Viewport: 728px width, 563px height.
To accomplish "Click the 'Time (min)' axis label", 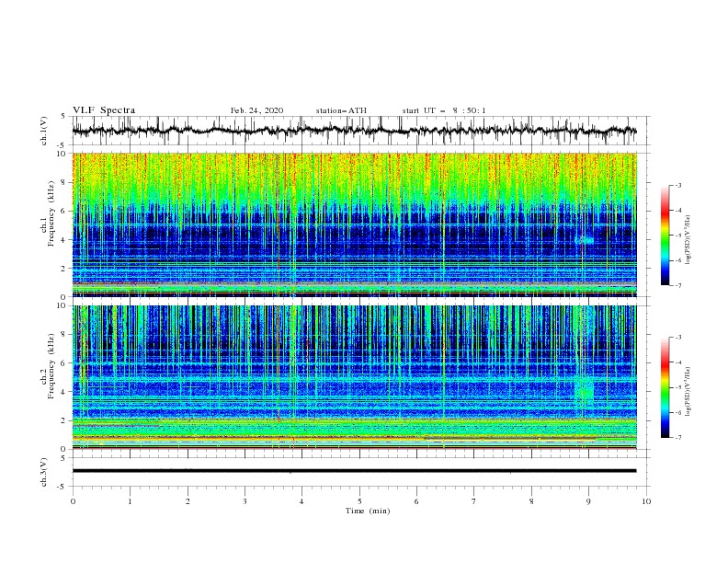I will (x=368, y=511).
